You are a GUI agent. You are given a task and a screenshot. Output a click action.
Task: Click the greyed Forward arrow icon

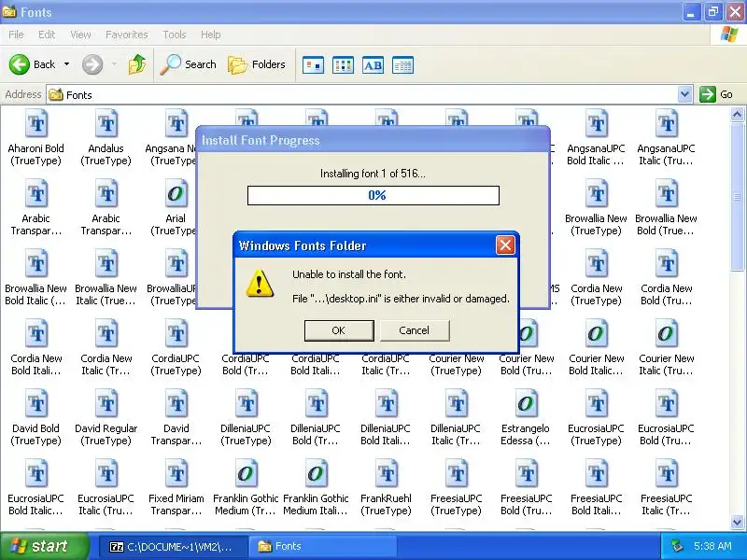pos(92,64)
